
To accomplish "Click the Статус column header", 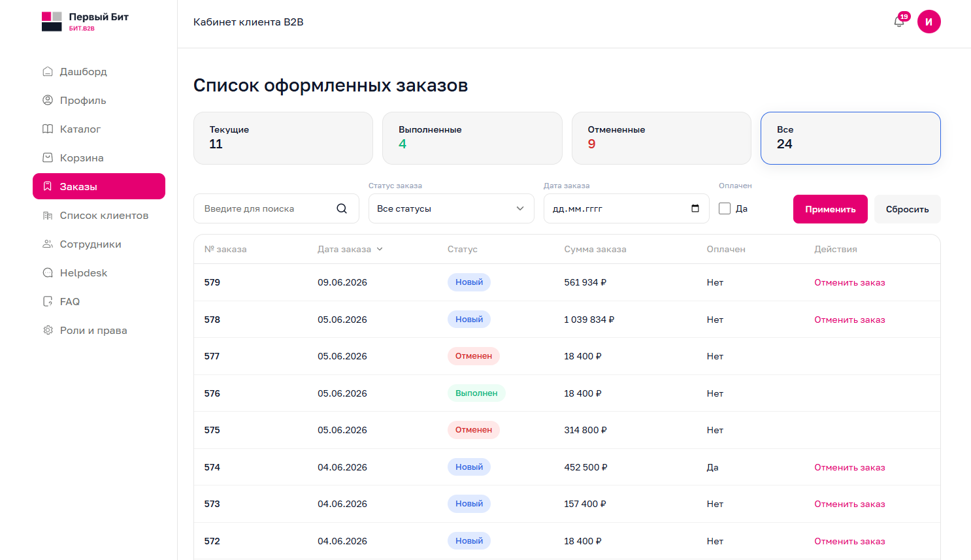I will [x=463, y=249].
